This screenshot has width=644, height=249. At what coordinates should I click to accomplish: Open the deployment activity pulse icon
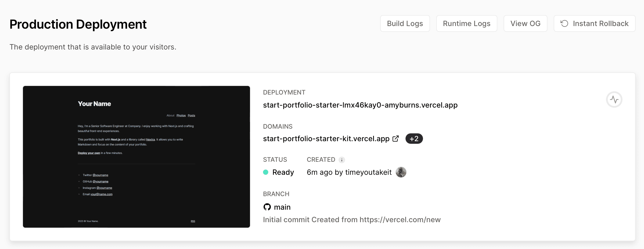point(614,99)
